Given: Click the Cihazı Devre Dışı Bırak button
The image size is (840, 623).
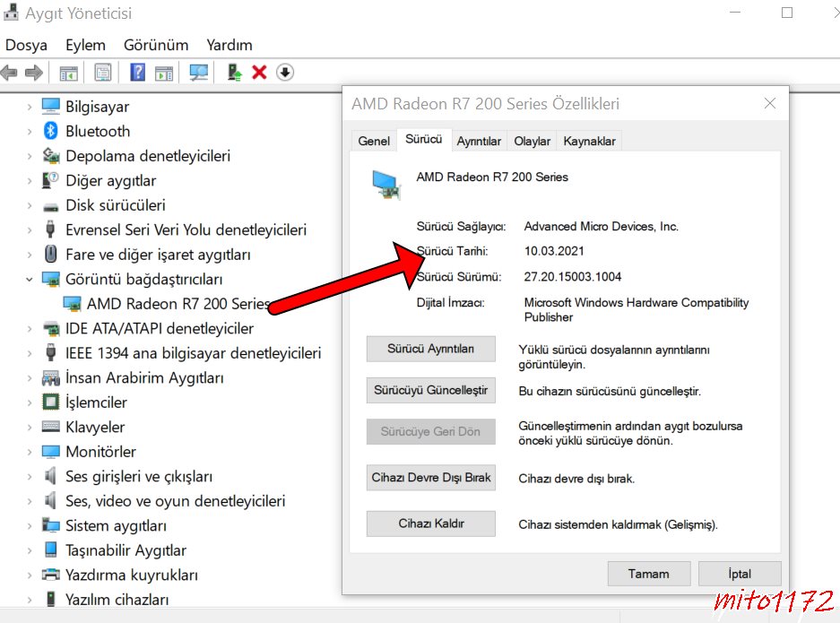Looking at the screenshot, I should (430, 477).
